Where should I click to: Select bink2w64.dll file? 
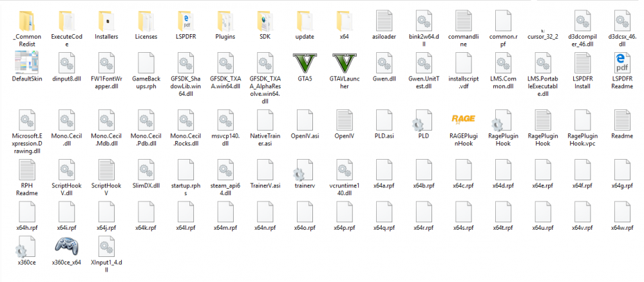click(424, 21)
